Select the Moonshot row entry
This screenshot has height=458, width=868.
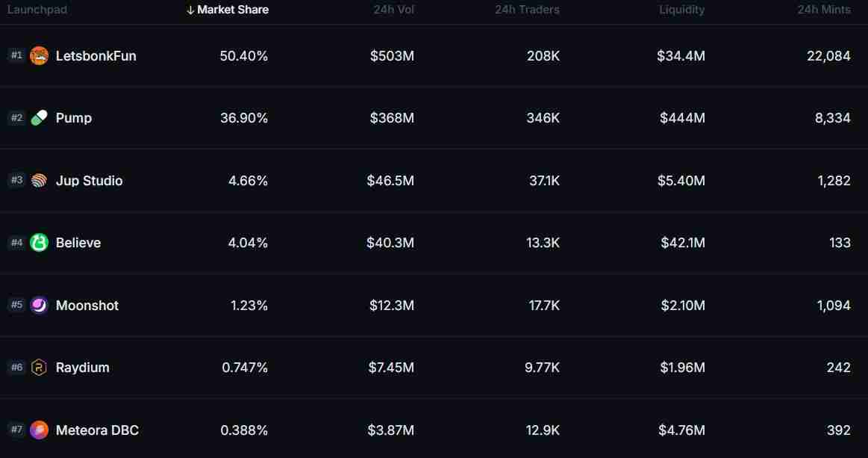coord(87,305)
